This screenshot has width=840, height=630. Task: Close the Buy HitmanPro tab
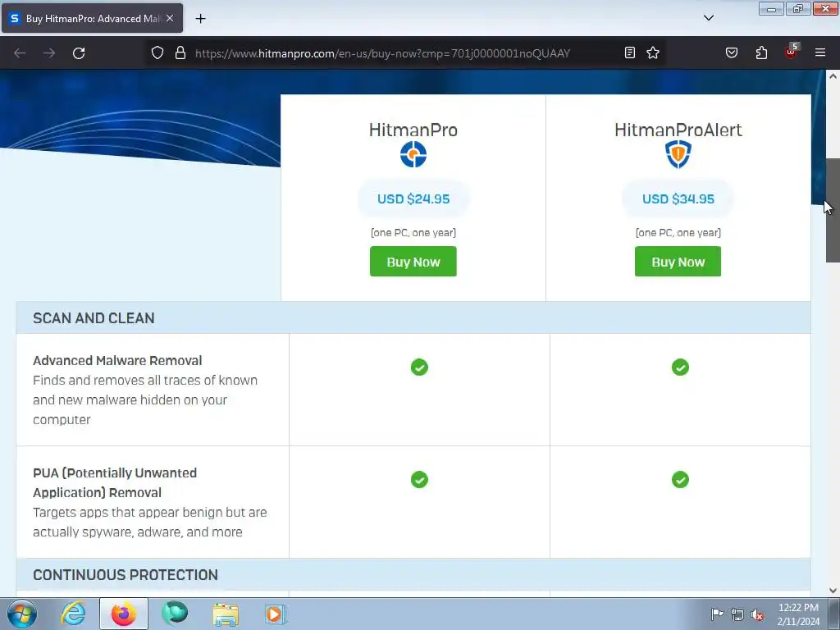170,18
